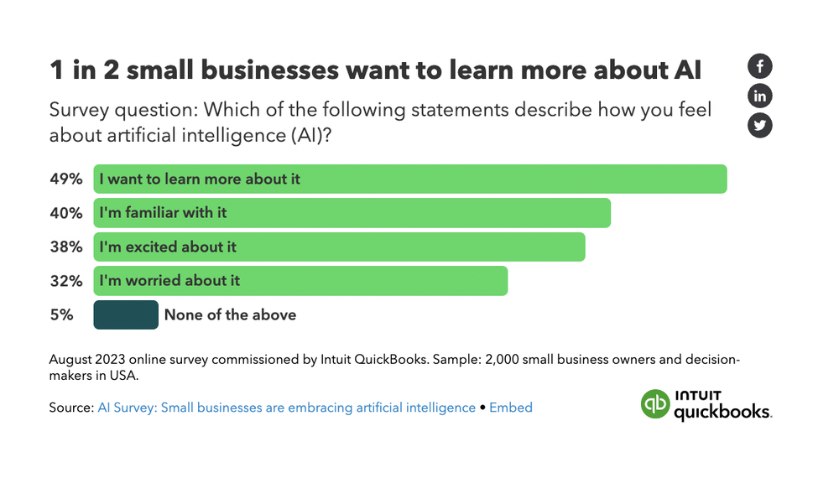Open the AI Survey source hyperlink
Viewport: 839px width, 504px height.
[285, 408]
